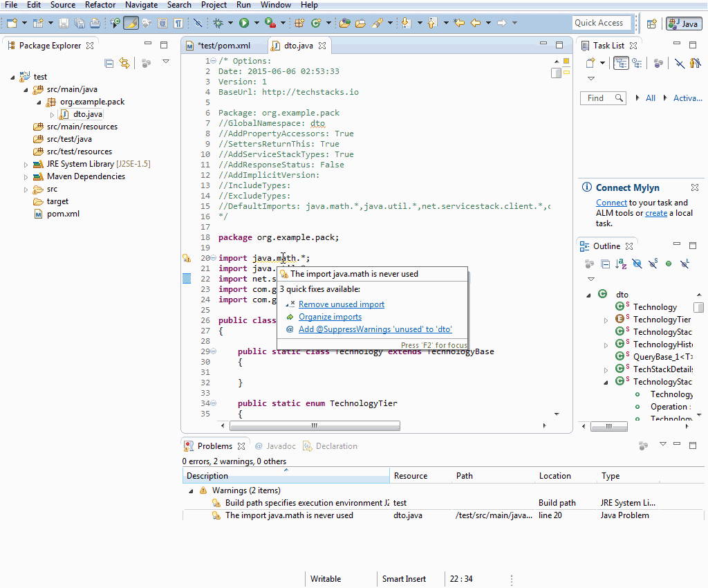Screen dimensions: 708x588
Task: Click the Print icon in toolbar
Action: pos(95,24)
